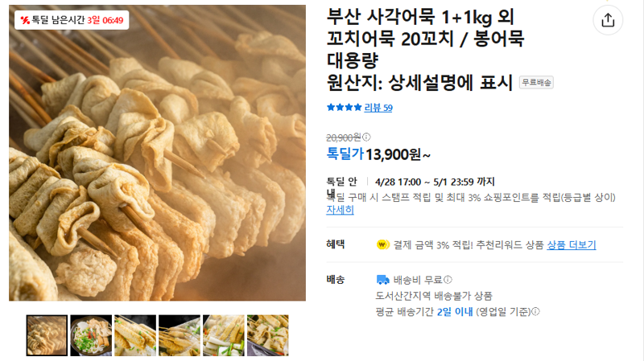Follow the 상품 더보기 link
Viewport: 644px width, 361px height.
(x=572, y=245)
